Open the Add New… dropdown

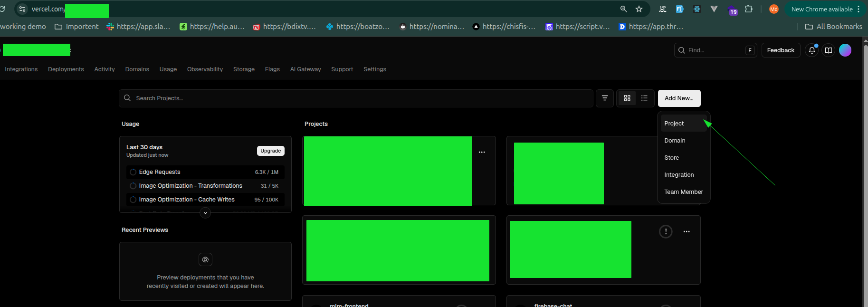679,98
